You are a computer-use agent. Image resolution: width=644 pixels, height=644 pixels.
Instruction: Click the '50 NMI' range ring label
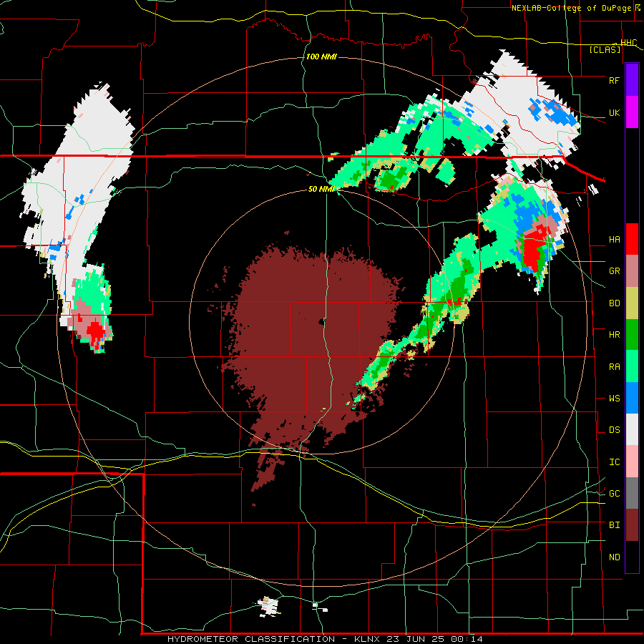click(321, 189)
